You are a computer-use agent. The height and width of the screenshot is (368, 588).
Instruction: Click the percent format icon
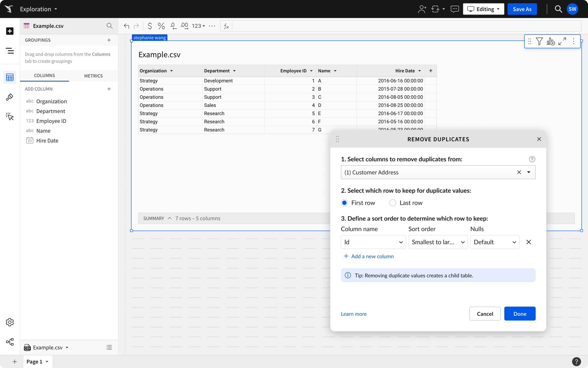pyautogui.click(x=161, y=26)
